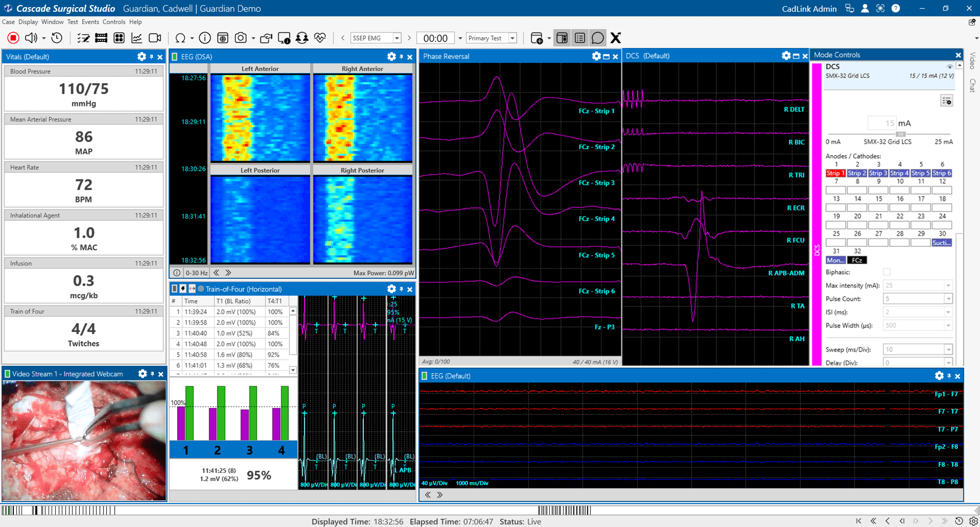Click the heart vitals monitor icon

coord(320,38)
